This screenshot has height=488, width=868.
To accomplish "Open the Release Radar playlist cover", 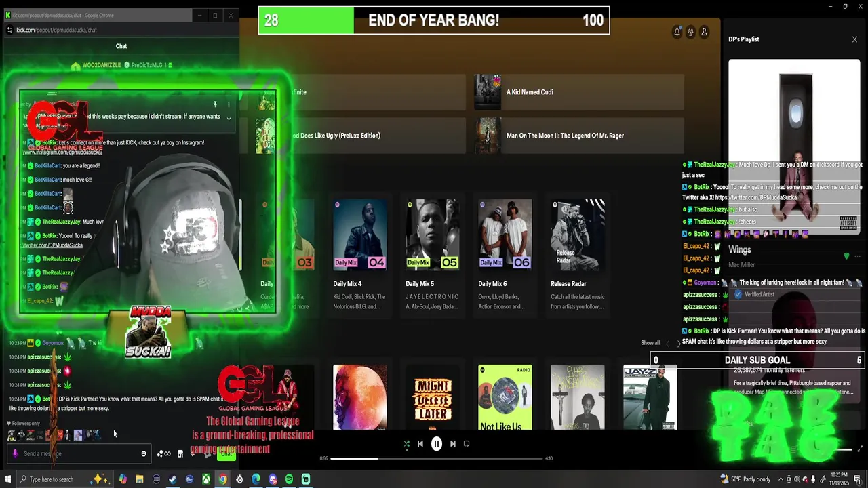I will (x=578, y=235).
